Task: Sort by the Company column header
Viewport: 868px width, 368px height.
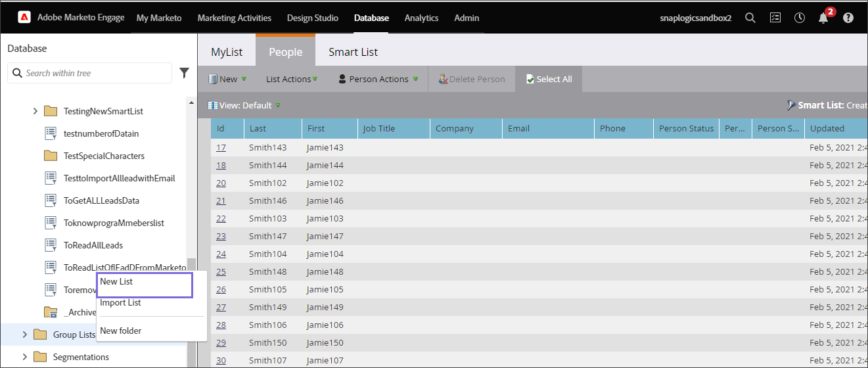Action: pyautogui.click(x=466, y=128)
